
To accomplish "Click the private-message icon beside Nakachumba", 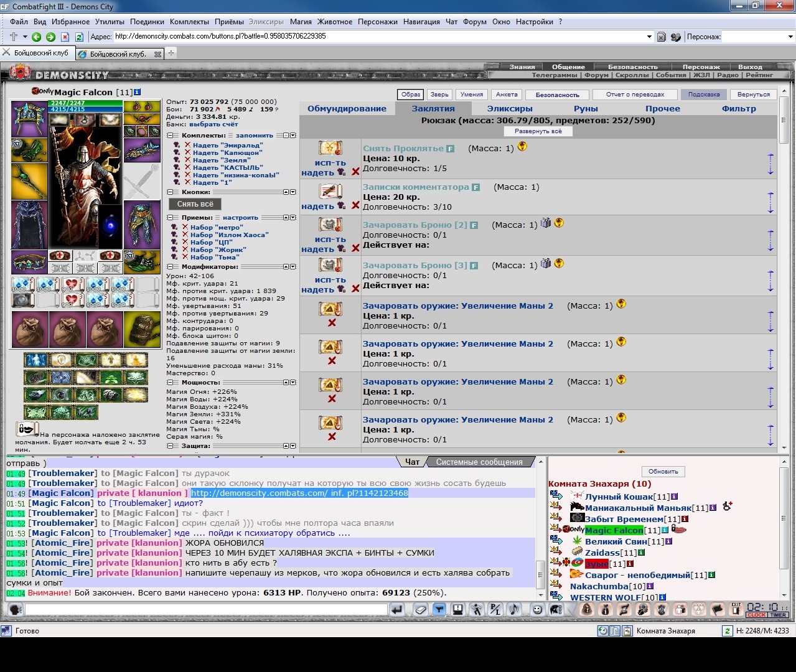I will pos(556,585).
